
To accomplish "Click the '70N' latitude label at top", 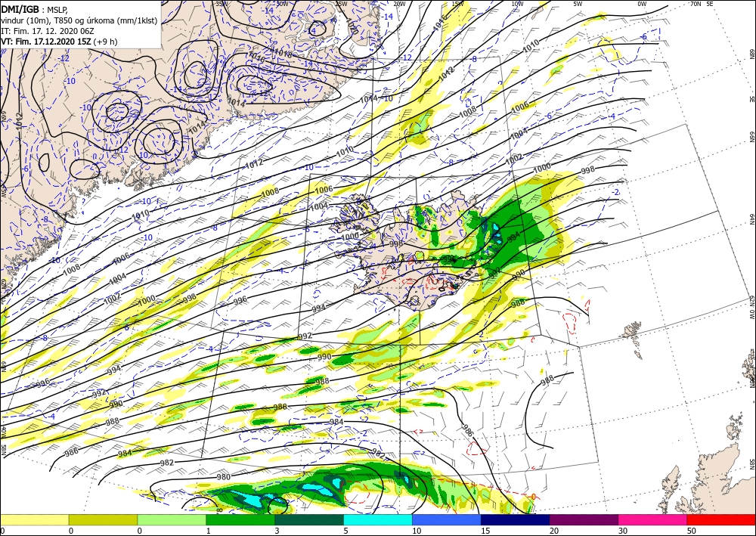I will [x=696, y=3].
